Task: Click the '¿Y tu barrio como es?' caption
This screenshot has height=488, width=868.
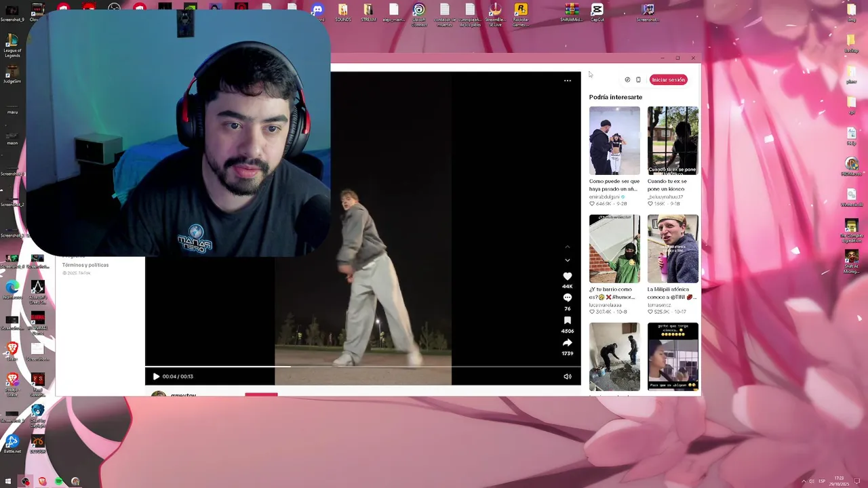Action: 612,293
